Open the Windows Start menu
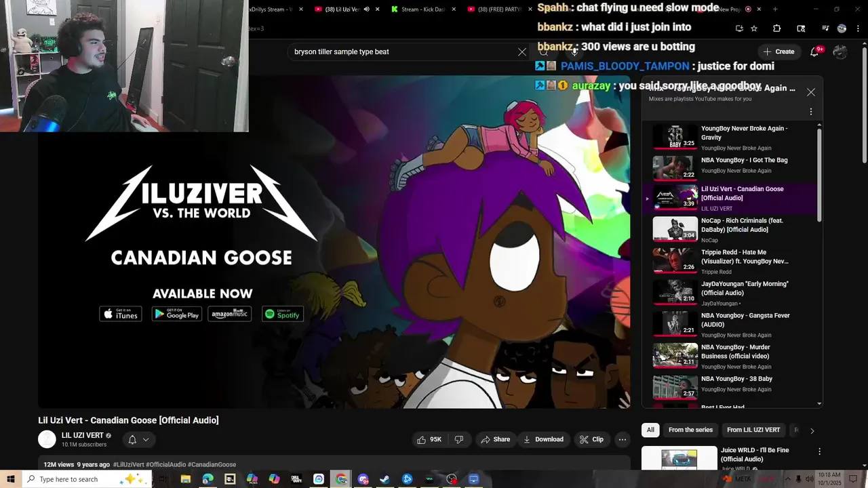 point(11,479)
